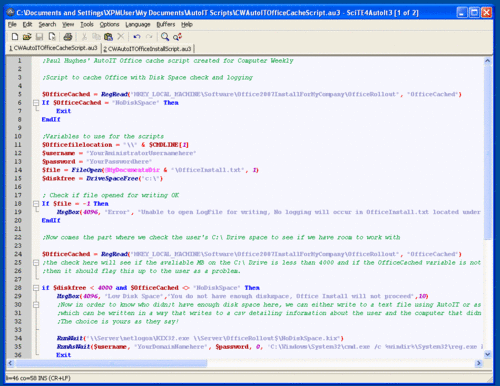Collapse the if $diskfree fold at line 28

tap(36, 288)
